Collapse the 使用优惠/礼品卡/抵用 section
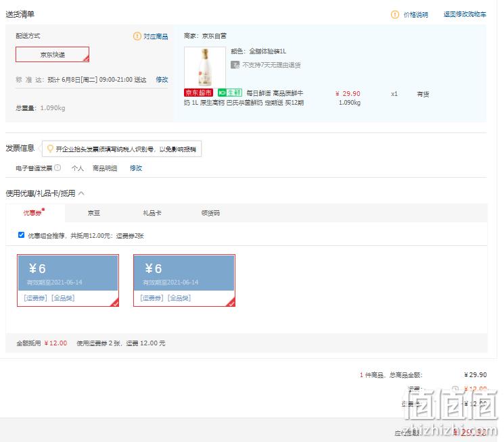 (x=81, y=193)
